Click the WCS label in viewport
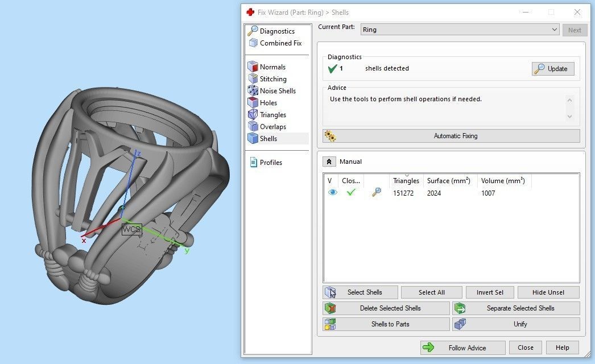 pos(131,229)
